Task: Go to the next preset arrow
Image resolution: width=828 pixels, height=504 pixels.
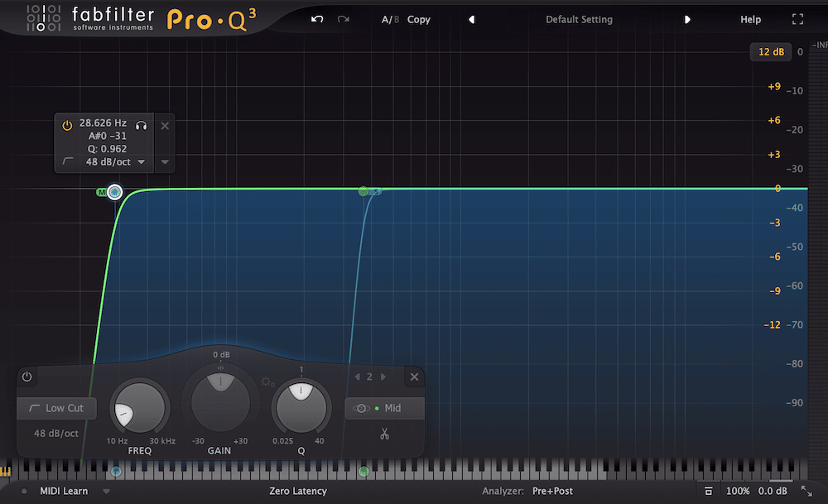Action: pyautogui.click(x=687, y=20)
